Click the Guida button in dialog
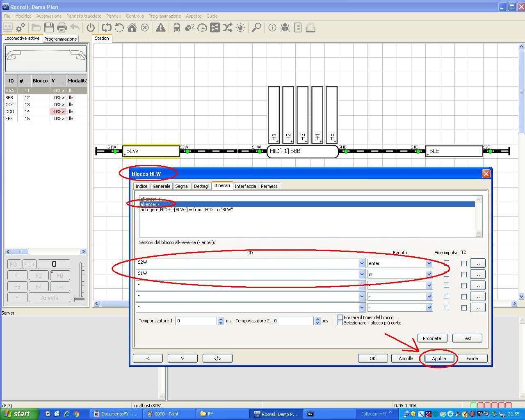 pyautogui.click(x=472, y=358)
